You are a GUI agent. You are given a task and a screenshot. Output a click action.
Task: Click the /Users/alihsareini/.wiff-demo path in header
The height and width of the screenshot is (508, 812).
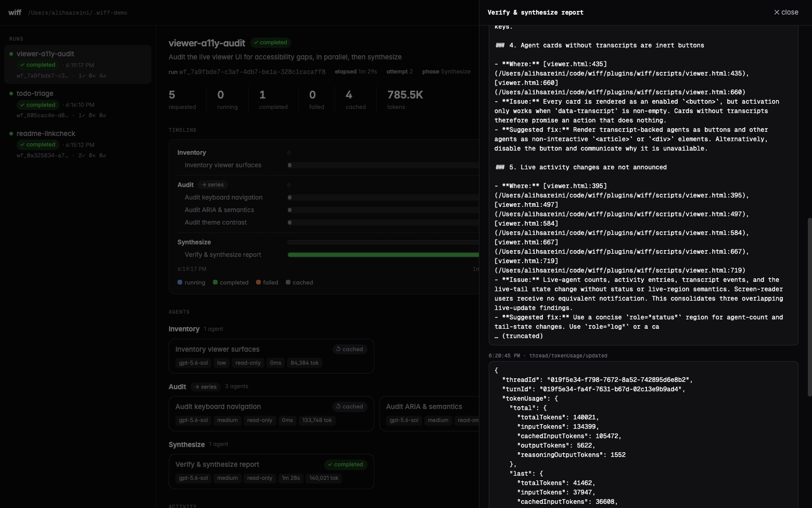click(78, 13)
